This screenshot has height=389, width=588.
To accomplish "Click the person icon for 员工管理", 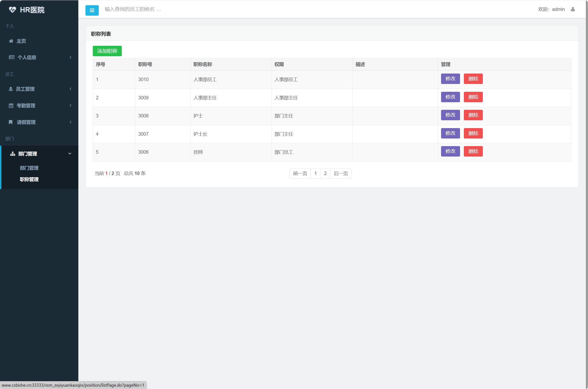I will pos(11,89).
